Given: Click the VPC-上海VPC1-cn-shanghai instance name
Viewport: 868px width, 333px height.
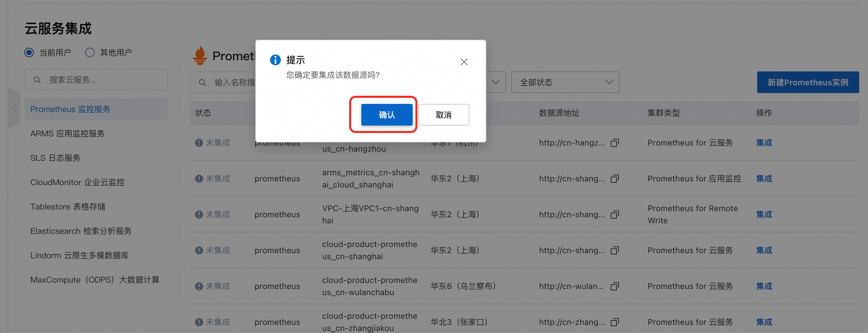Looking at the screenshot, I should pyautogui.click(x=370, y=215).
